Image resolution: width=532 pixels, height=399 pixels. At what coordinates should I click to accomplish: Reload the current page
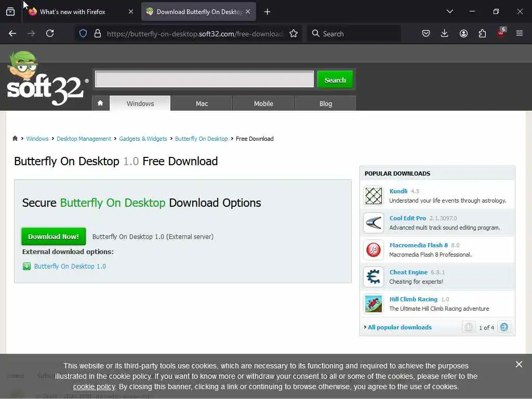coord(50,34)
